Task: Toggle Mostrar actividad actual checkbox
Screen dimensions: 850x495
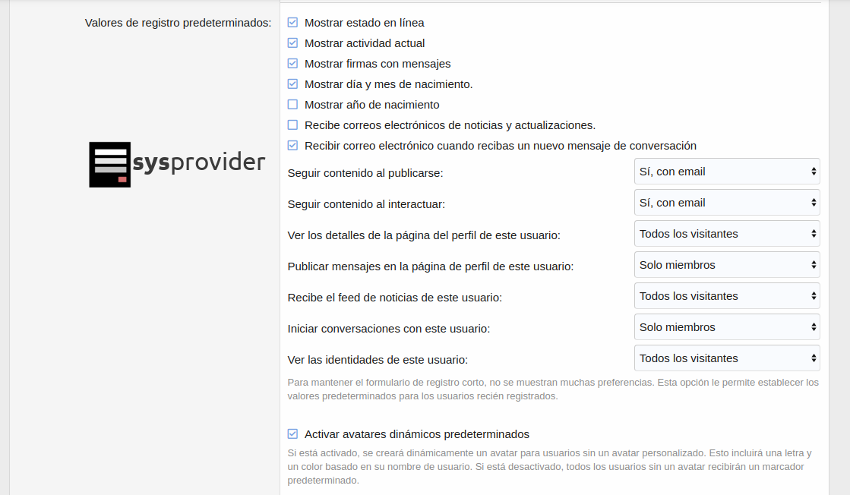Action: (293, 43)
